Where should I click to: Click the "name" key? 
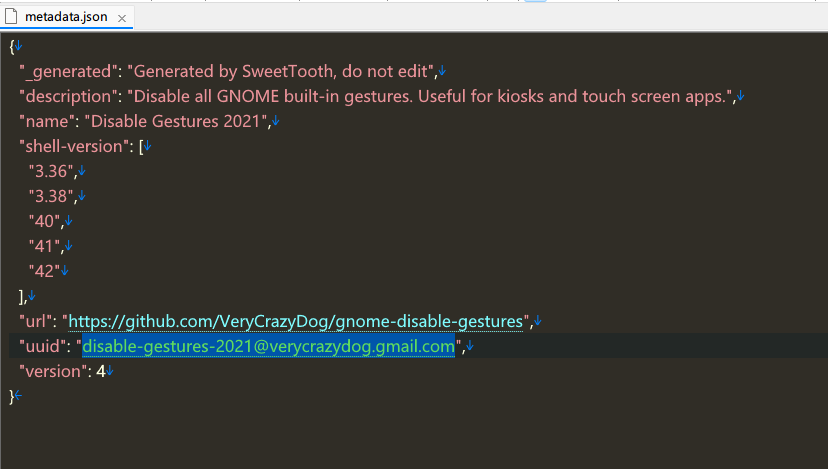click(x=47, y=121)
